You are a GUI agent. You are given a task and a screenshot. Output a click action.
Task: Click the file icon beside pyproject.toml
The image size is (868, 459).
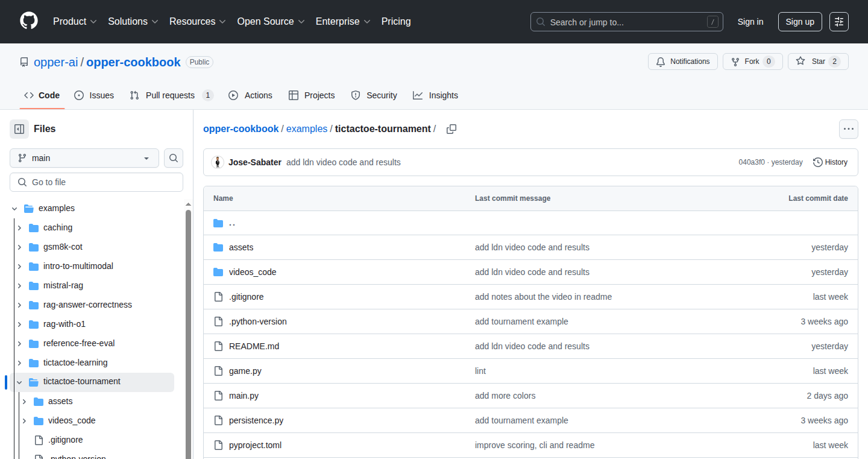(218, 445)
